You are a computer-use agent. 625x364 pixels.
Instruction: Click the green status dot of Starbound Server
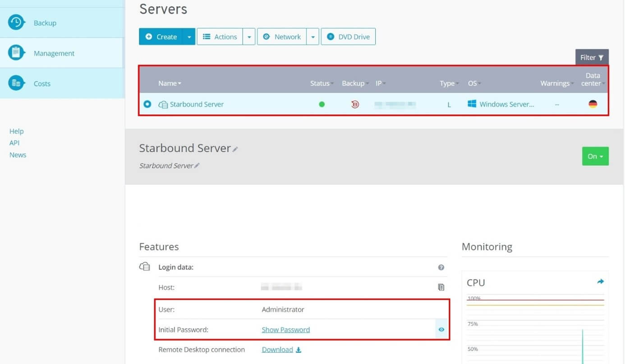322,104
